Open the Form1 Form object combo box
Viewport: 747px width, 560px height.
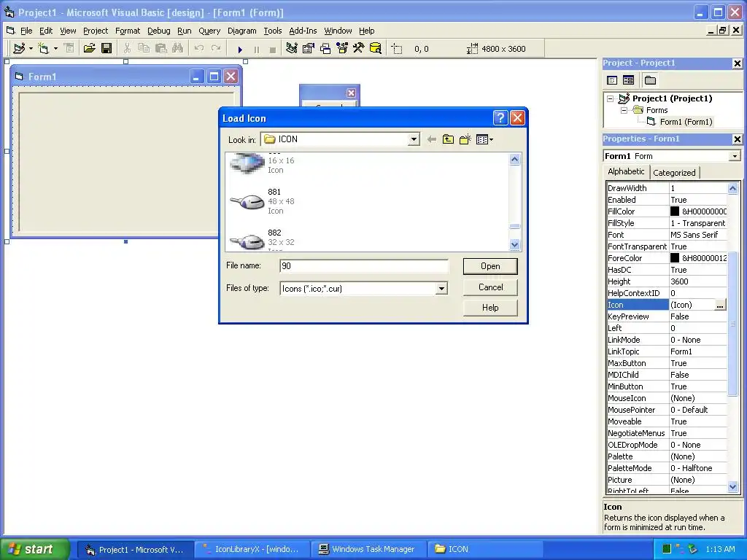click(671, 156)
